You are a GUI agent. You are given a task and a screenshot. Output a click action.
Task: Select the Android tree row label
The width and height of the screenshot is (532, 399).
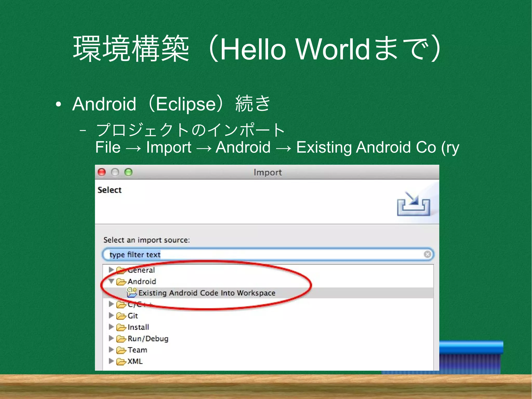tap(142, 281)
